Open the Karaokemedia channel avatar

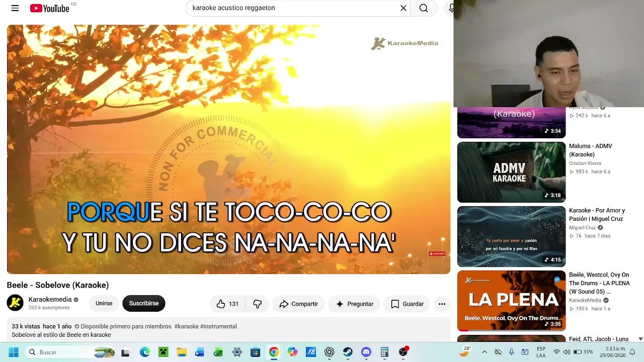(x=15, y=303)
